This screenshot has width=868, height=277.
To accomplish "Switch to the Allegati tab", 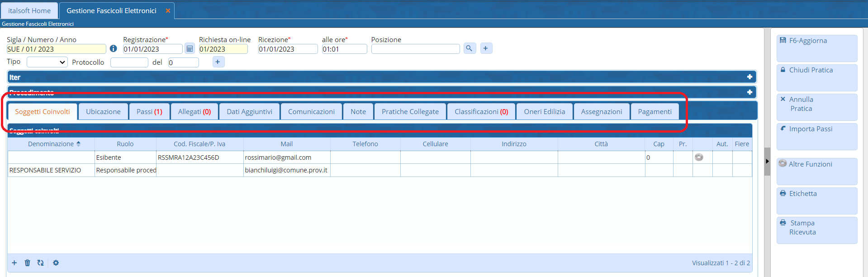I will (x=194, y=112).
